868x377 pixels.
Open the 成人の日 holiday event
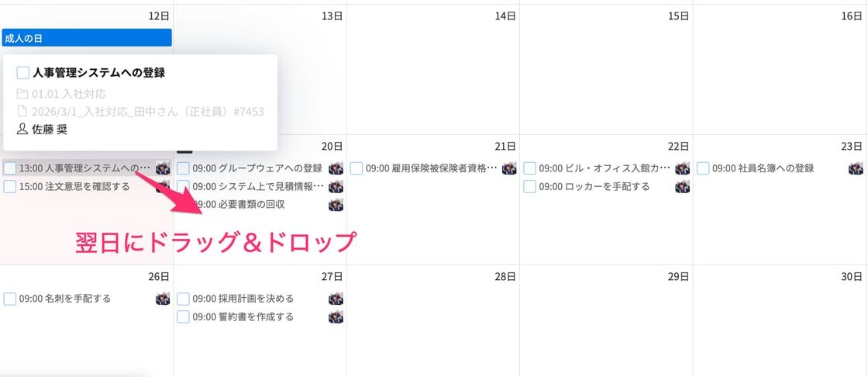pos(87,38)
